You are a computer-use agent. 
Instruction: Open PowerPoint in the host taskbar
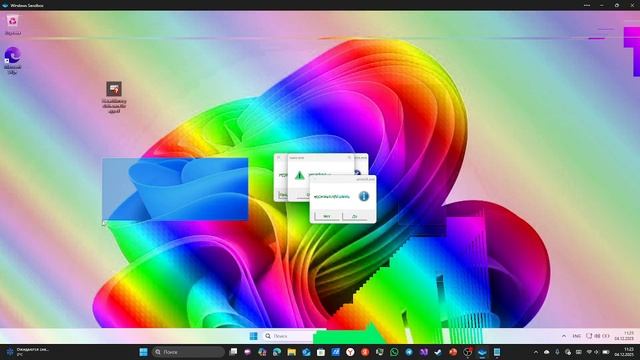[x=453, y=352]
